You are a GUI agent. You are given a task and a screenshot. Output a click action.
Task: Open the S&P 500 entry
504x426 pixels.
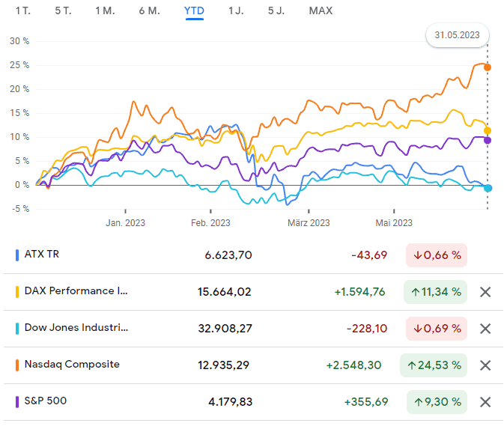(46, 401)
